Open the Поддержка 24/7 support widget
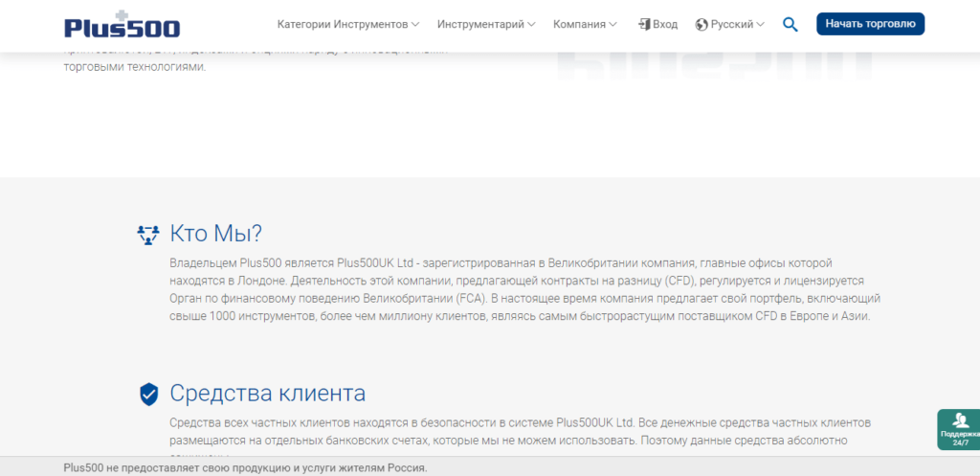This screenshot has width=980, height=476. point(959,430)
